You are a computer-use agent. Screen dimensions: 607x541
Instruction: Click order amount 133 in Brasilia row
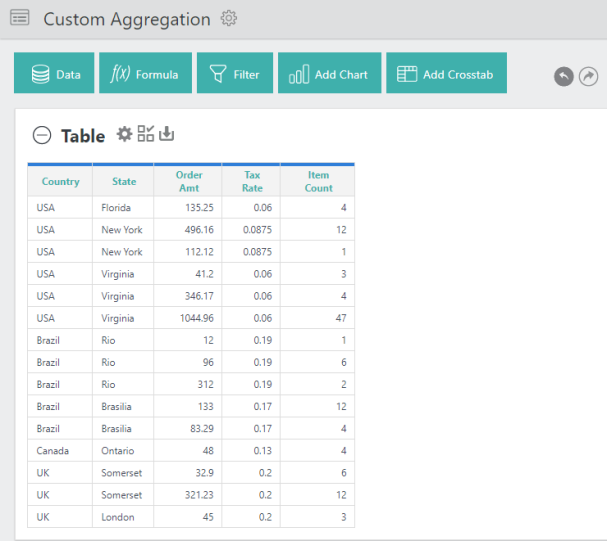(188, 406)
